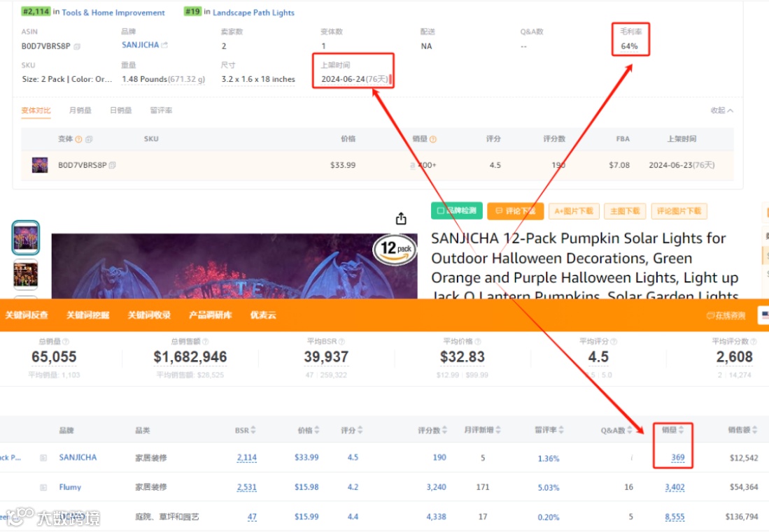This screenshot has width=769, height=532.
Task: Collapse the panel with 收起
Action: (x=722, y=110)
